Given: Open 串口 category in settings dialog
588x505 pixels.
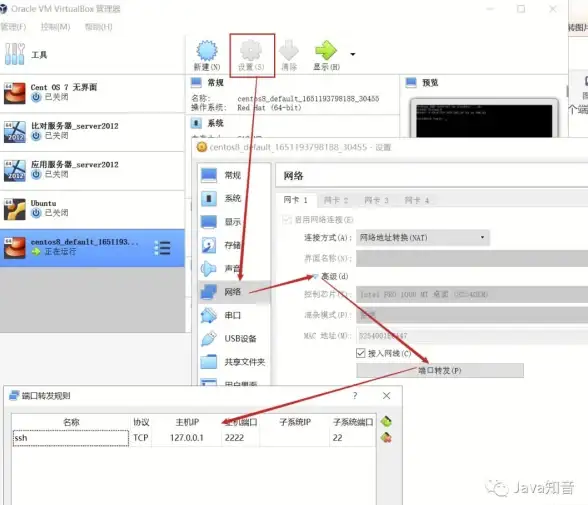Looking at the screenshot, I should pyautogui.click(x=234, y=315).
